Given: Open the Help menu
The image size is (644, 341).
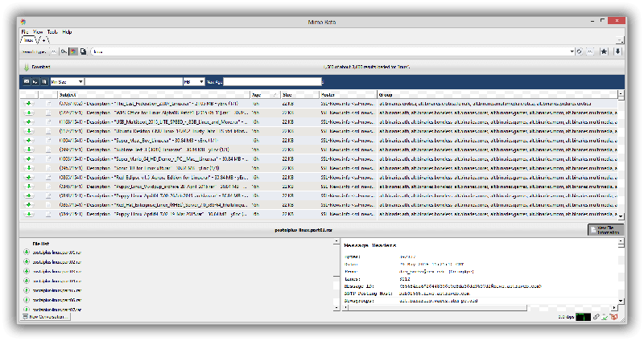Looking at the screenshot, I should pos(67,31).
